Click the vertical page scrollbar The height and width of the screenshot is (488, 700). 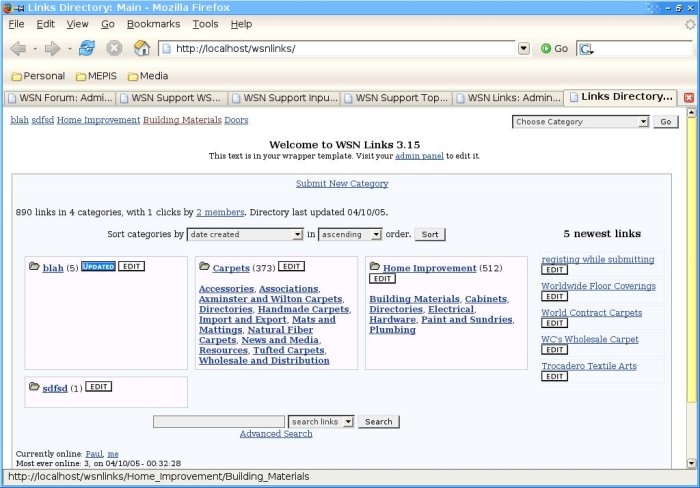pyautogui.click(x=690, y=290)
